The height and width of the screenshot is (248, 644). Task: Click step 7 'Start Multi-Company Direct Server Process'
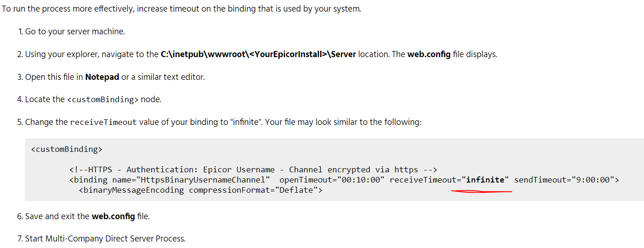(102, 239)
